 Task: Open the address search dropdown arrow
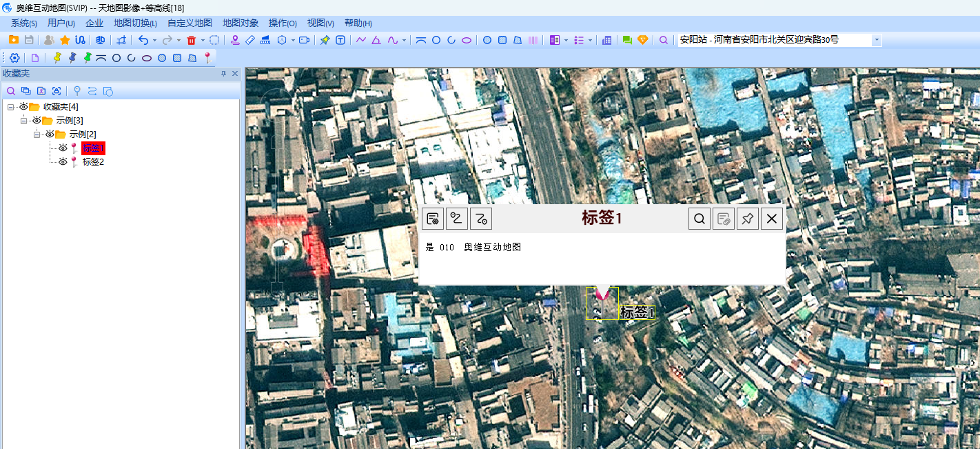(x=877, y=40)
